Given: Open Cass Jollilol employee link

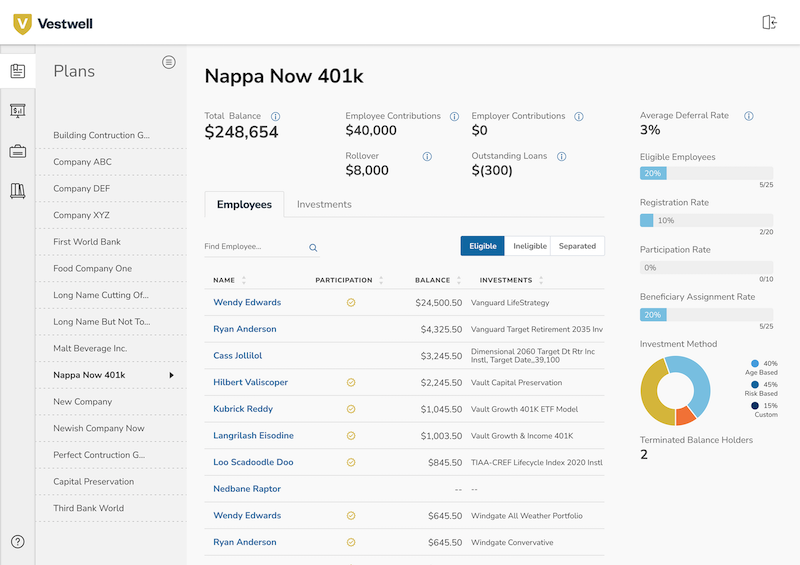Looking at the screenshot, I should point(237,356).
